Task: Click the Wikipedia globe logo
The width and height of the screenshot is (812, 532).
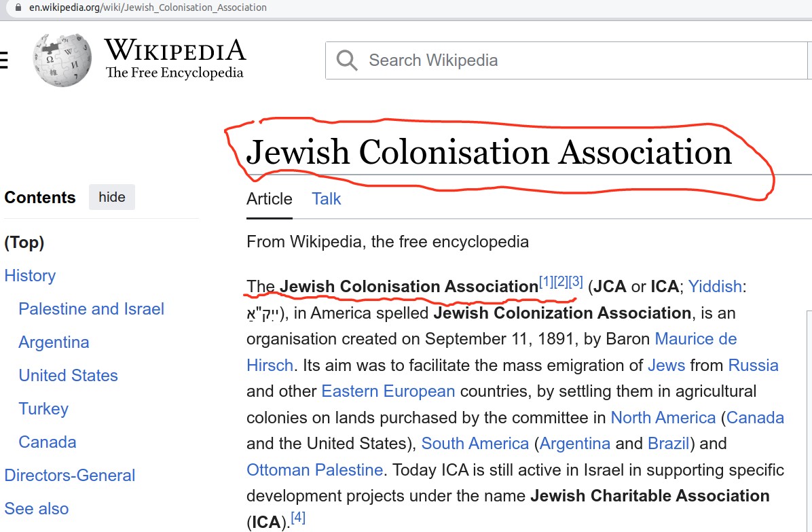Action: coord(62,60)
